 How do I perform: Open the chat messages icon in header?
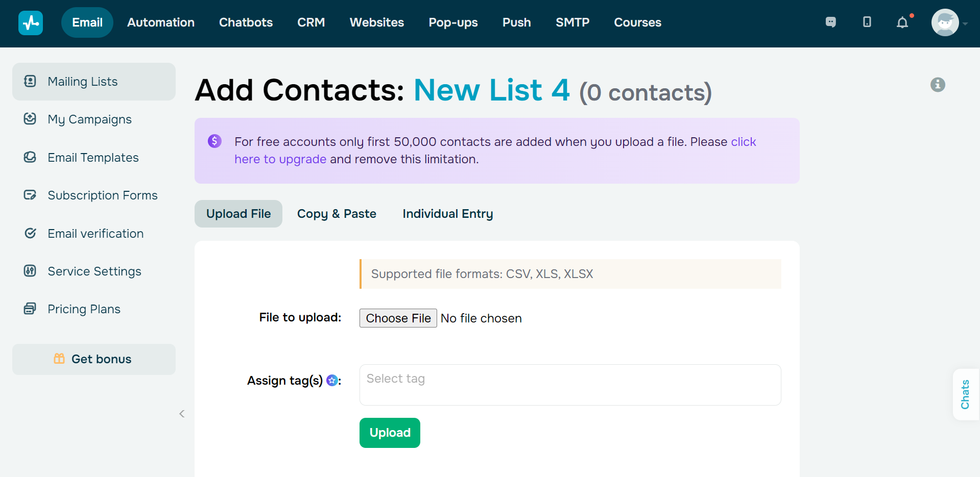[x=831, y=22]
